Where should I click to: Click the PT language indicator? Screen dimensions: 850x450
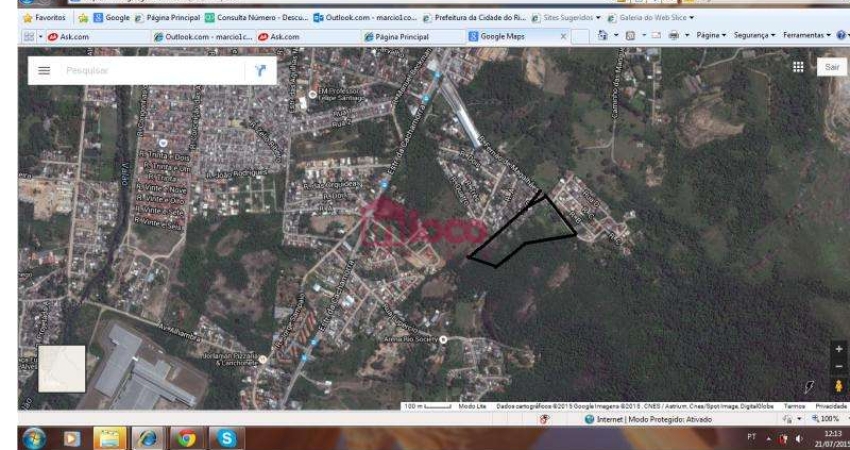pos(751,436)
